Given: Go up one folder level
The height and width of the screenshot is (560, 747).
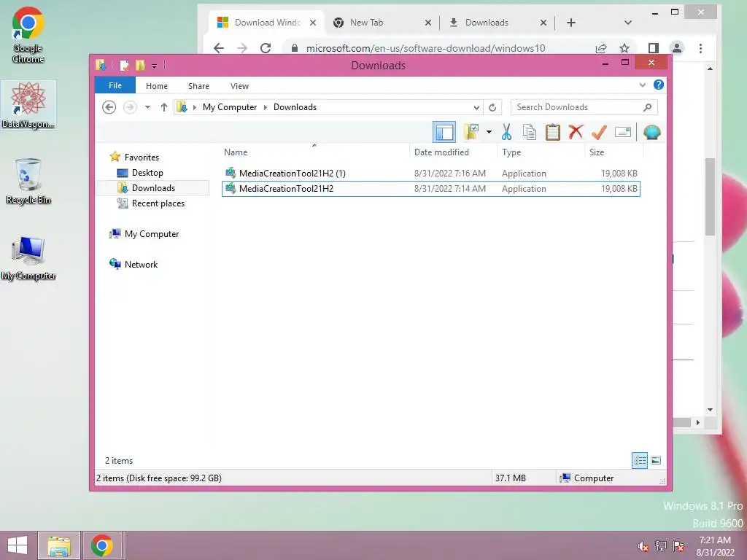Looking at the screenshot, I should (x=164, y=107).
